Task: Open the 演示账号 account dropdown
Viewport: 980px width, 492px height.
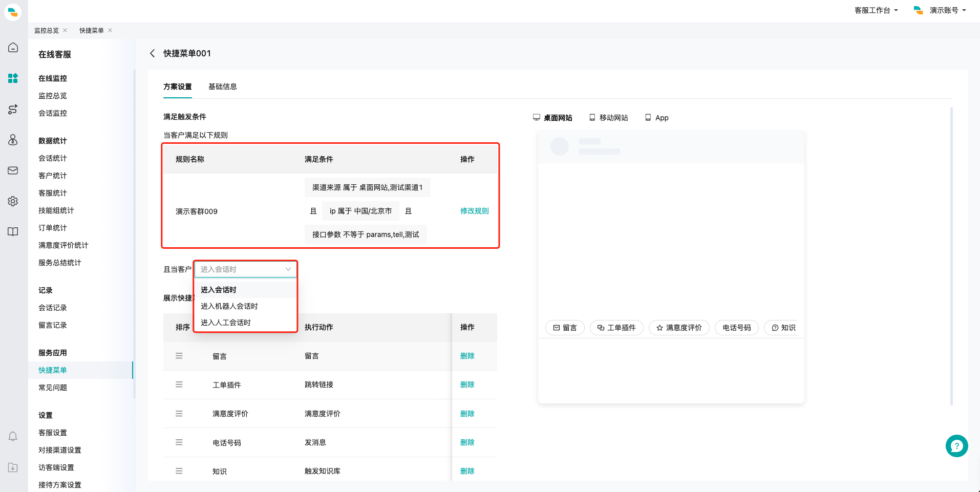Action: point(940,10)
